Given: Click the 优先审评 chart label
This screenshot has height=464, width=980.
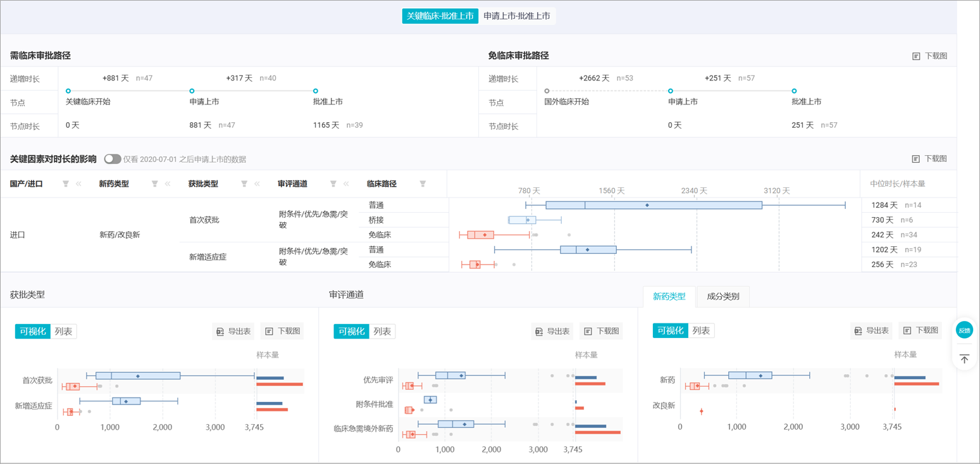Looking at the screenshot, I should [x=378, y=380].
